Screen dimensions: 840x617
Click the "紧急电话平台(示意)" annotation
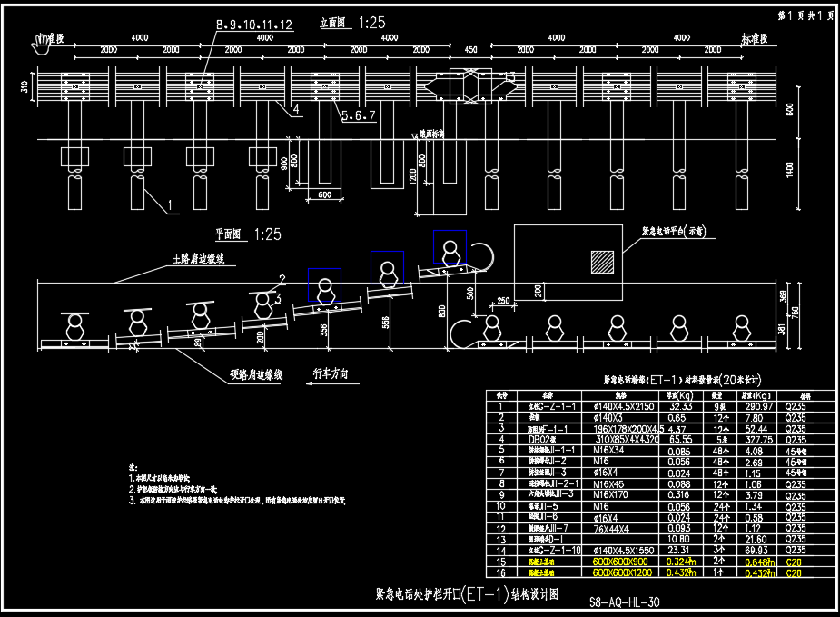coord(675,231)
